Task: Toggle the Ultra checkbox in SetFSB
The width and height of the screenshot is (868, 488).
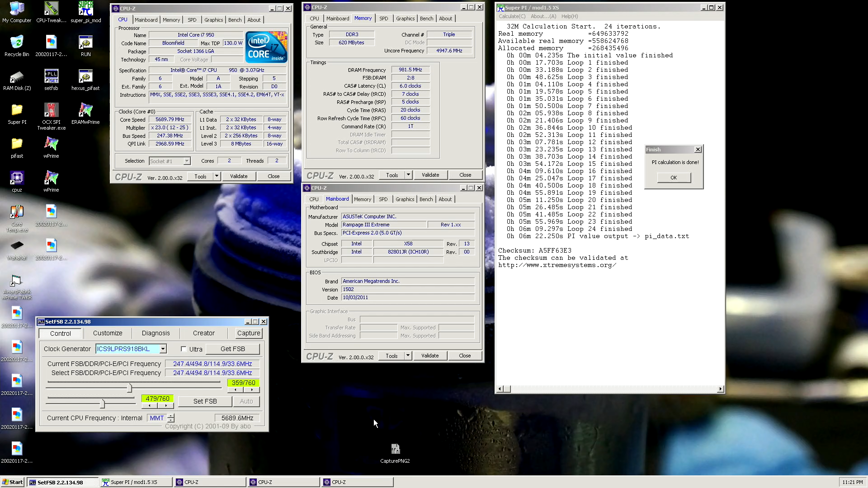Action: 184,349
